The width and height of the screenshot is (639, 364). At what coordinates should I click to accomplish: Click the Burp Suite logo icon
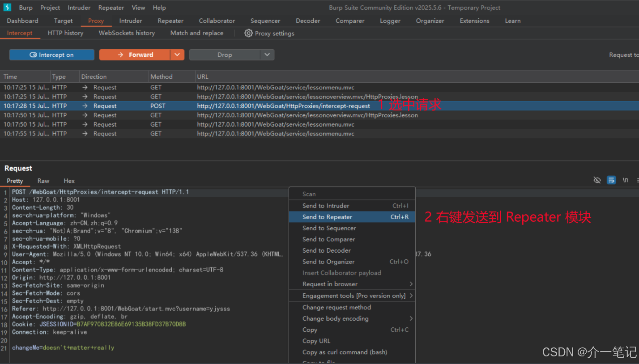pos(7,8)
